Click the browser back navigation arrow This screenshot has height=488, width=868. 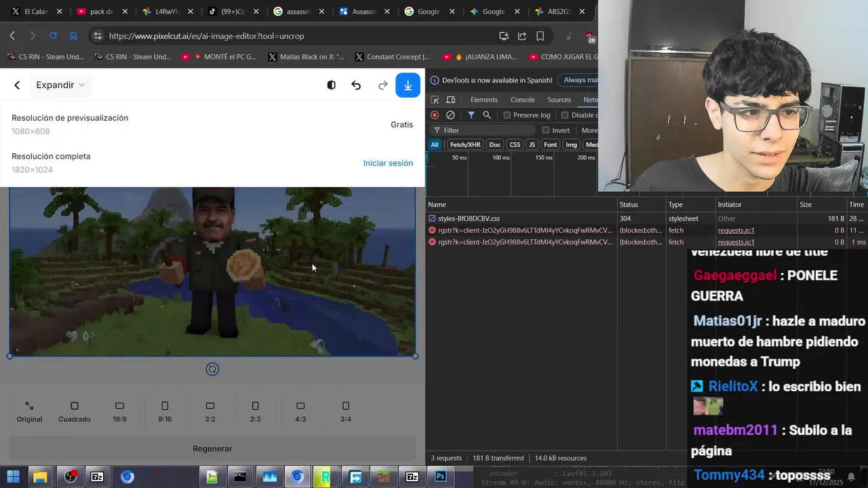12,36
